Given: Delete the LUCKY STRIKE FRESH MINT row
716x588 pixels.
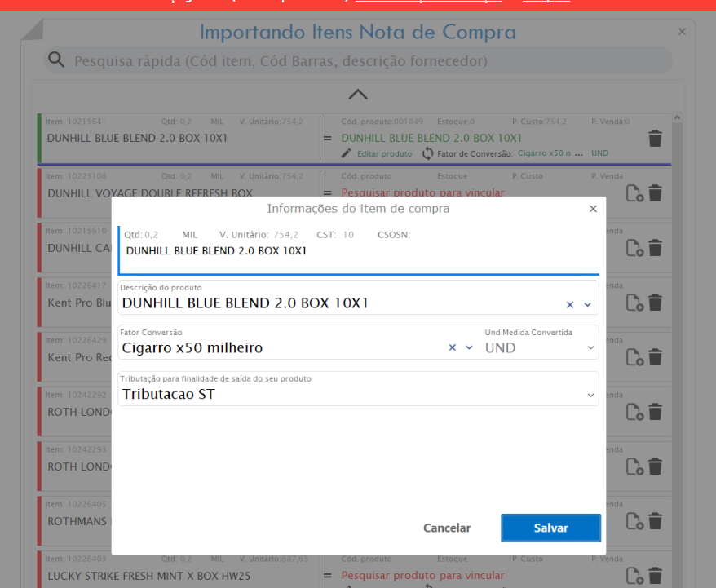Looking at the screenshot, I should coord(655,575).
